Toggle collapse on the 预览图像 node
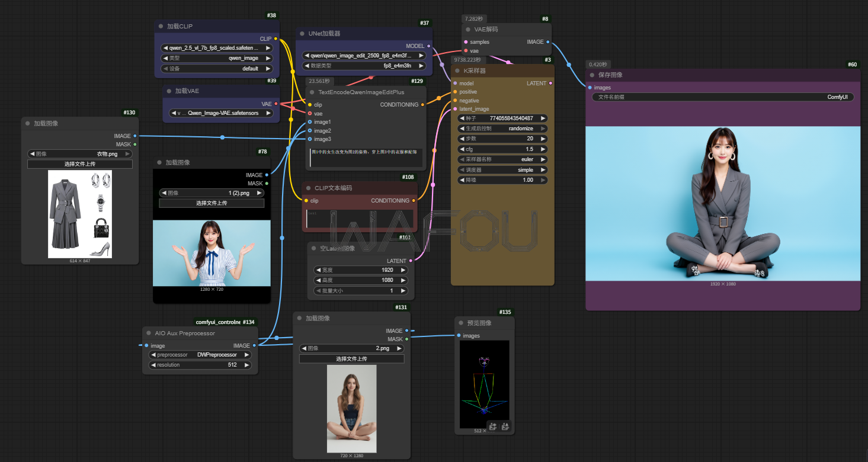 [461, 323]
